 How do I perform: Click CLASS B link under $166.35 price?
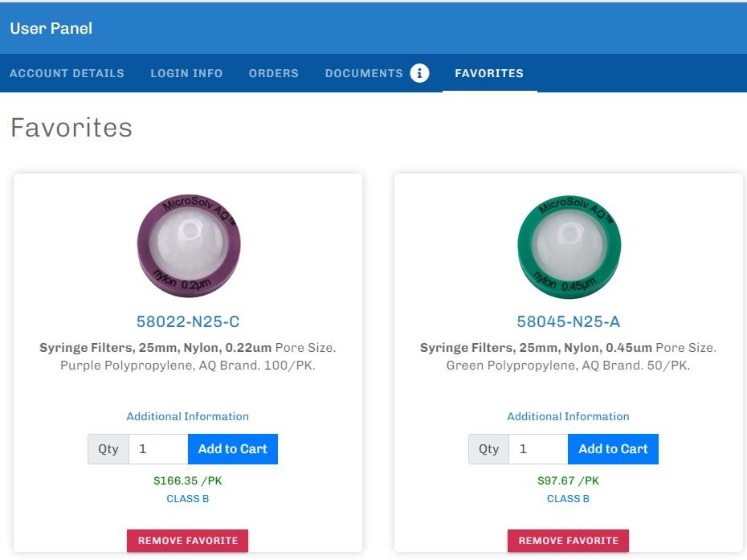(188, 499)
